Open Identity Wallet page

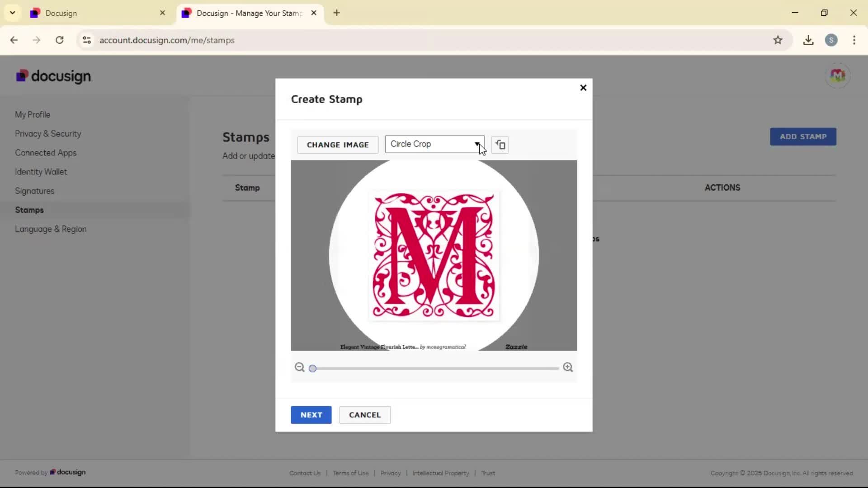click(41, 172)
